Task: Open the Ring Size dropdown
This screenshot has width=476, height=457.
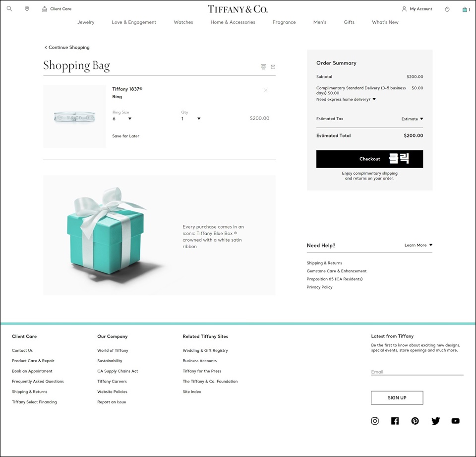Action: (122, 119)
